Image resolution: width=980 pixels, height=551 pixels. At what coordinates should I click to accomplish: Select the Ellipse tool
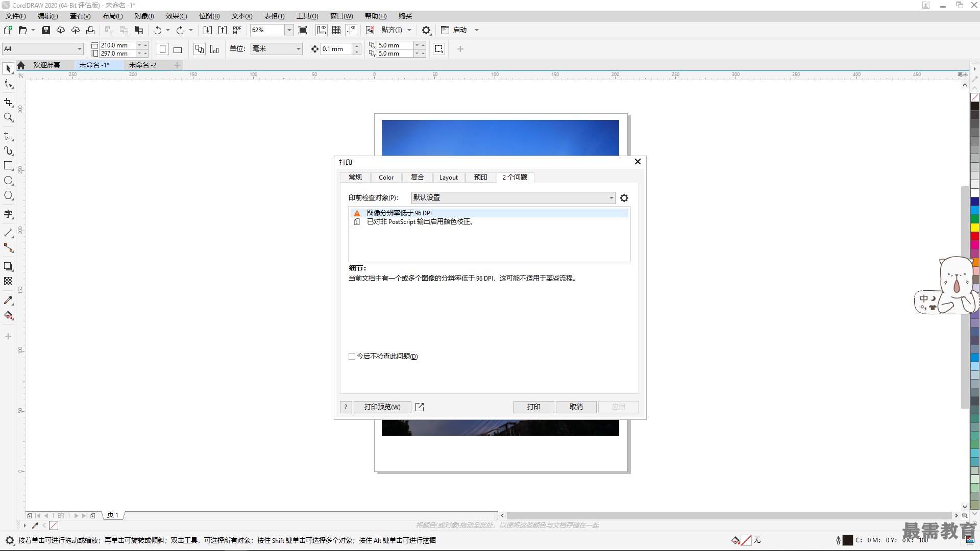8,181
